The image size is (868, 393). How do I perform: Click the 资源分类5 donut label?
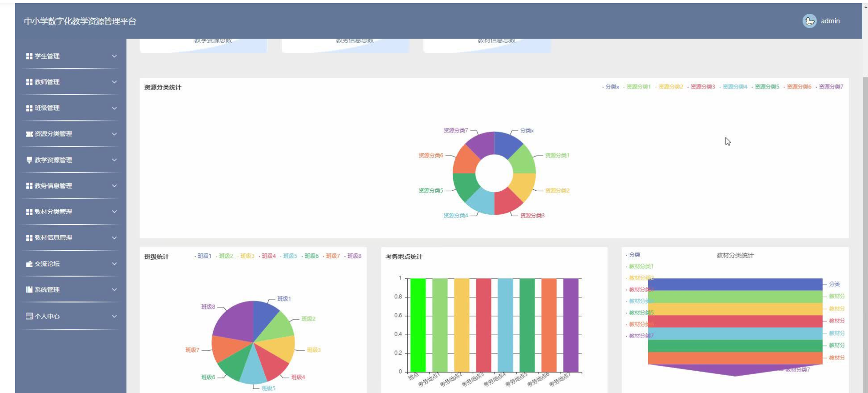pos(430,190)
